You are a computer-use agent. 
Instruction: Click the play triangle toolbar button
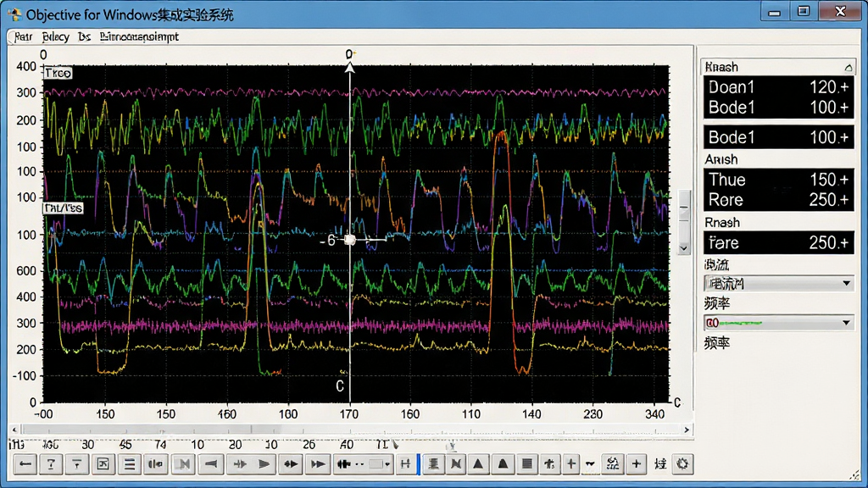click(x=264, y=463)
